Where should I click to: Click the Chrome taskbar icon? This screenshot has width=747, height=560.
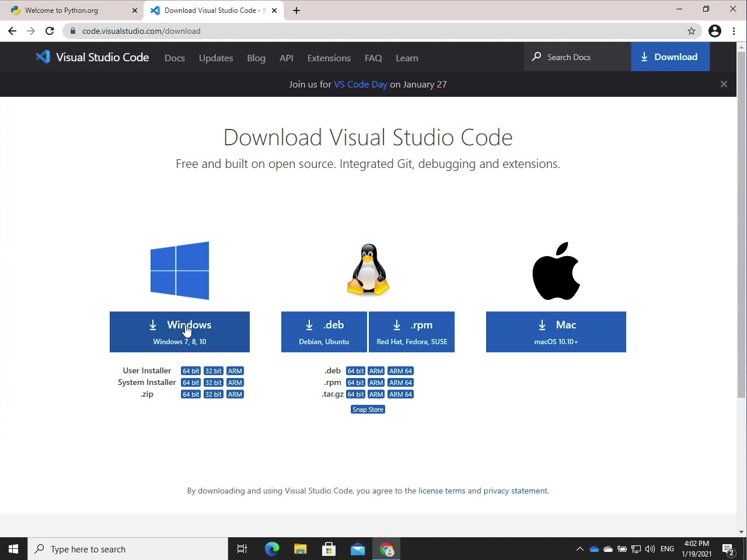[x=386, y=549]
